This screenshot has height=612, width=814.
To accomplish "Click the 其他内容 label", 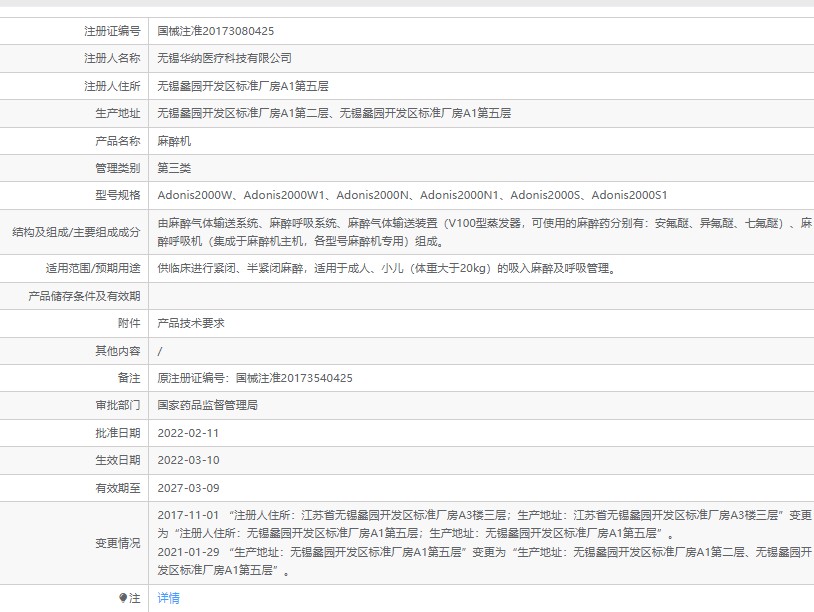I will (x=118, y=351).
